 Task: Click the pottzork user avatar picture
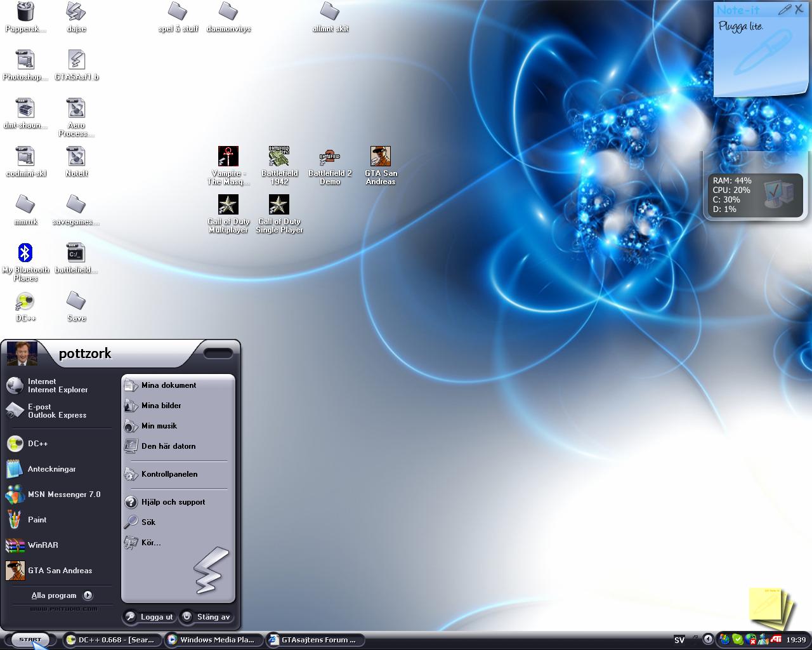pyautogui.click(x=22, y=353)
